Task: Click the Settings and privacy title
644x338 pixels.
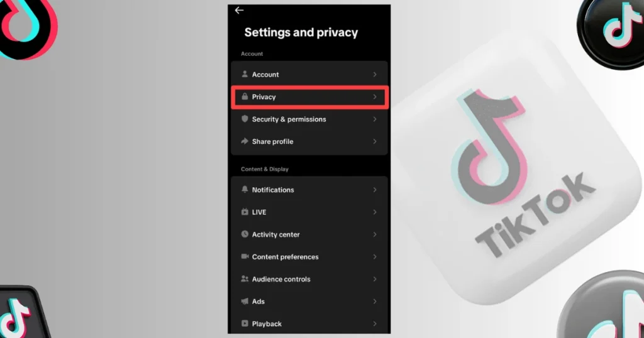Action: 301,33
